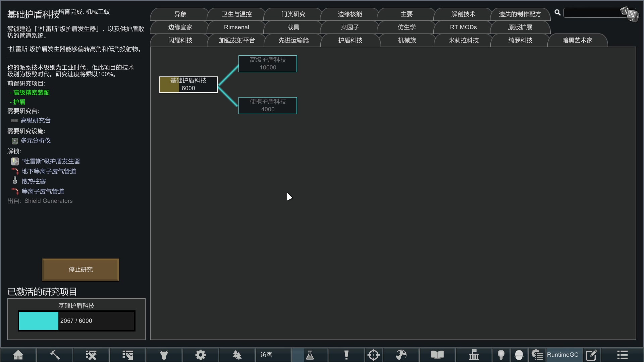644x362 pixels.
Task: Click the 2057 / 6000 research progress bar
Action: [x=76, y=321]
